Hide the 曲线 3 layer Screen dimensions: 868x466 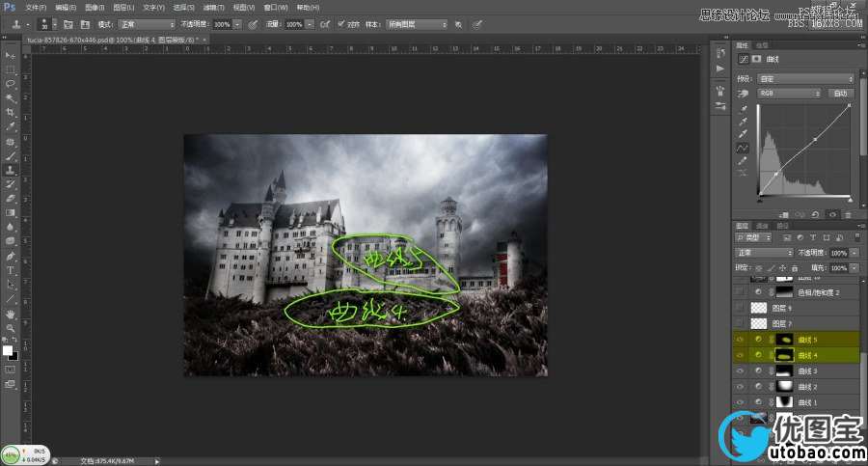click(740, 370)
